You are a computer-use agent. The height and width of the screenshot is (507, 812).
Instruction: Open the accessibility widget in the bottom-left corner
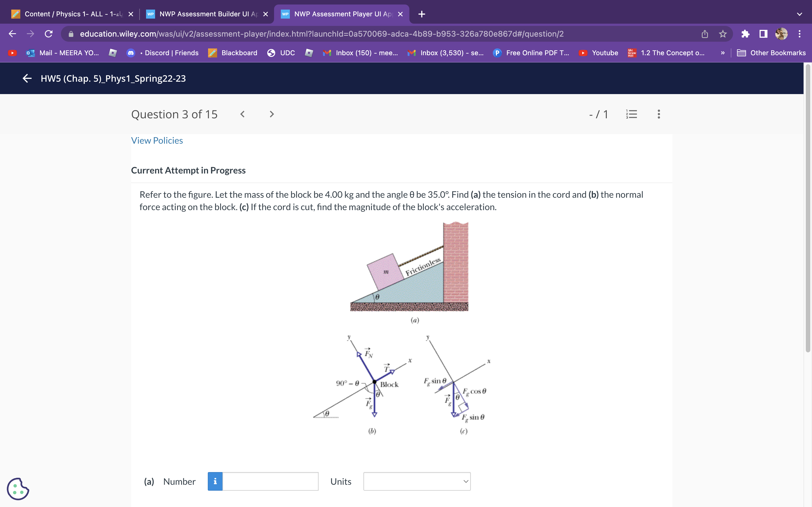coord(18,489)
